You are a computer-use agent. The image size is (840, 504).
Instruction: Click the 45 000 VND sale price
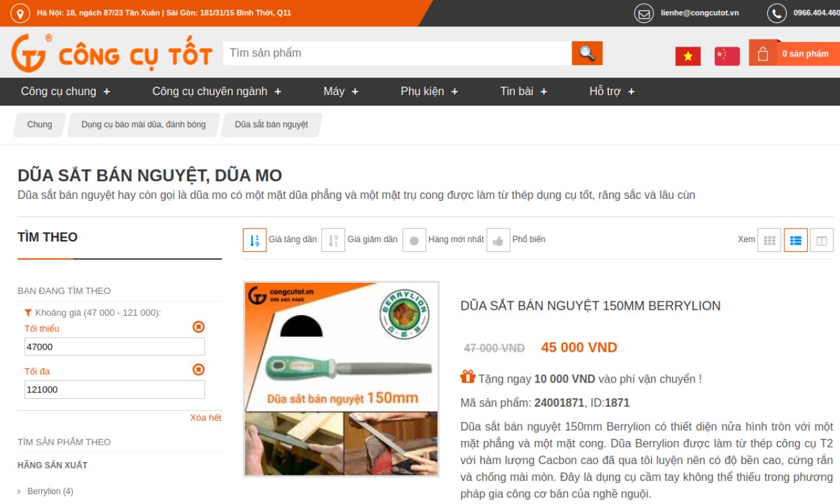click(579, 348)
